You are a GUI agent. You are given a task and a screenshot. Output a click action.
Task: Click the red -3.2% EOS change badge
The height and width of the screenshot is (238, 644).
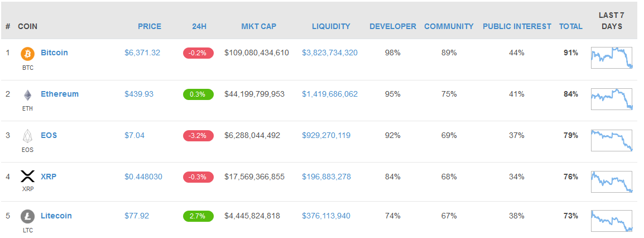pyautogui.click(x=198, y=136)
